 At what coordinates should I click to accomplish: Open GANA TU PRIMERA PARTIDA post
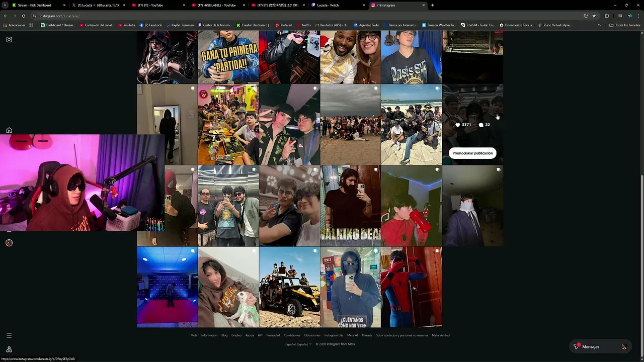pyautogui.click(x=228, y=56)
